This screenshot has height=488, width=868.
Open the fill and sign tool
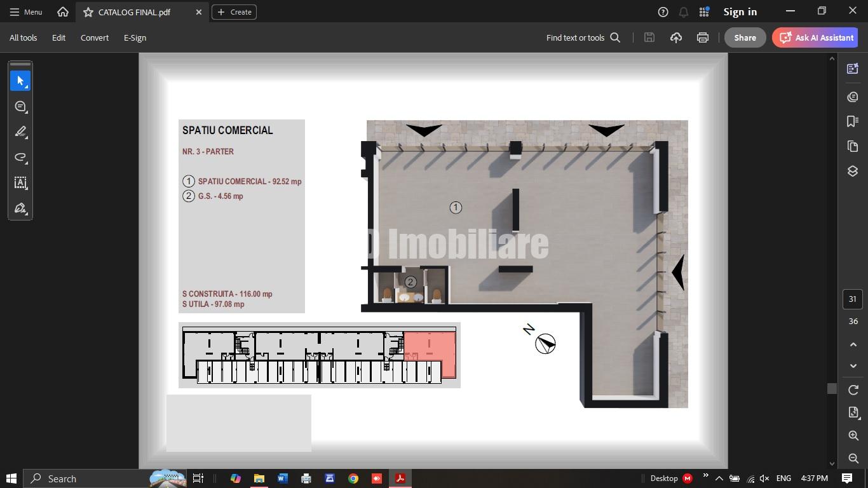click(20, 208)
